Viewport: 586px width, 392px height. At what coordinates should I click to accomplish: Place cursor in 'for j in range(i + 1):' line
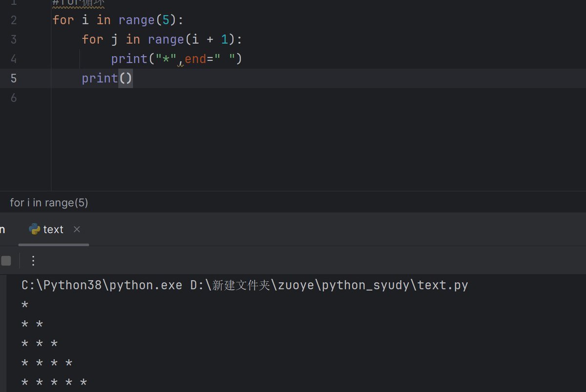[x=162, y=40]
